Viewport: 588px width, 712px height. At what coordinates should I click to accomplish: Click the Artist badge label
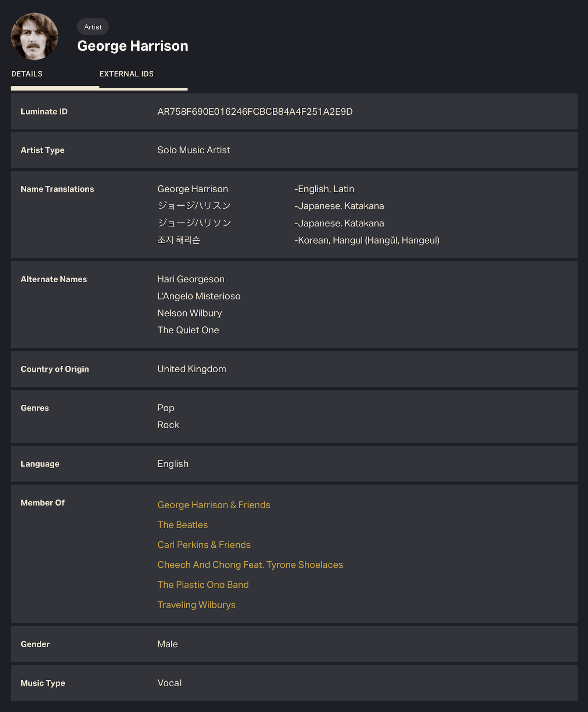(93, 27)
